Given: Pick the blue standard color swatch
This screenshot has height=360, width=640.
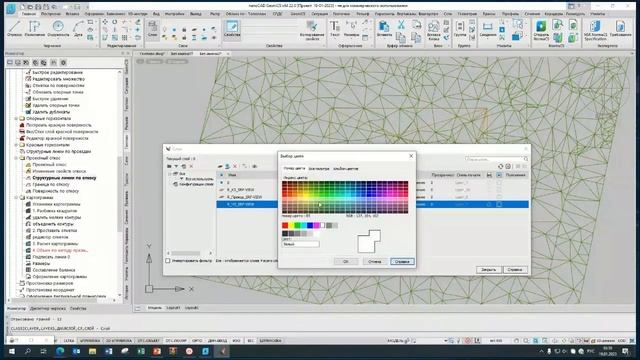Looking at the screenshot, I should click(x=310, y=225).
